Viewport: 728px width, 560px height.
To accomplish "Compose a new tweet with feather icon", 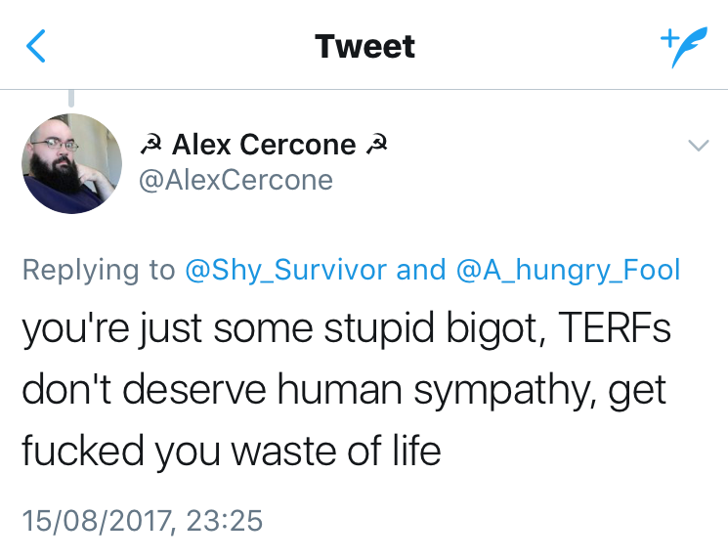I will (680, 46).
